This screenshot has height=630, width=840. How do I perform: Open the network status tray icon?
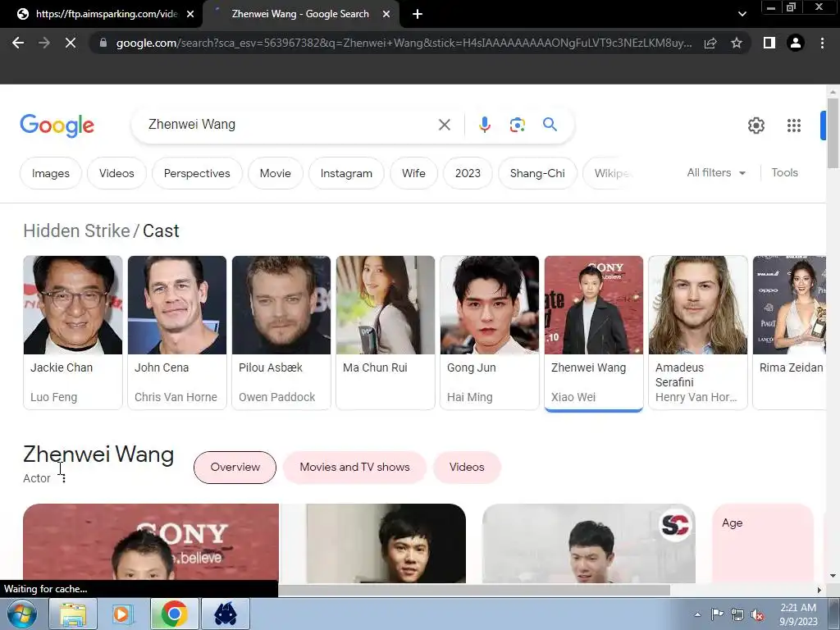737,614
